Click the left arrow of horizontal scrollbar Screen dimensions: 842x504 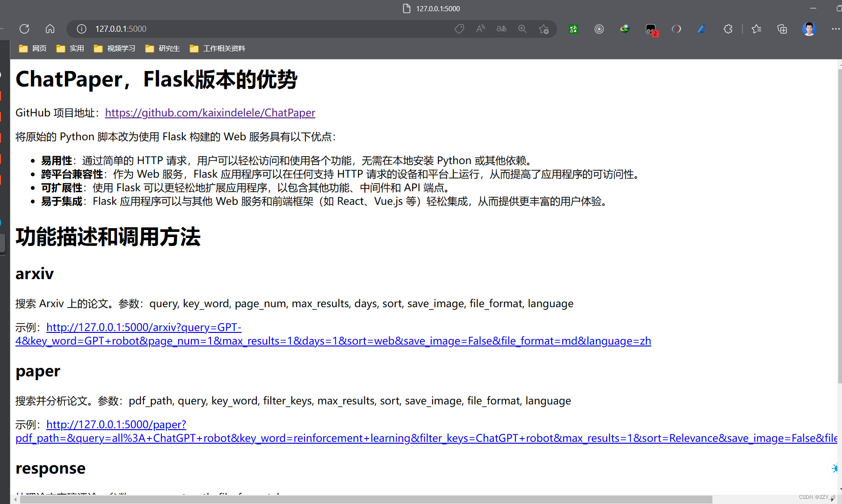[x=15, y=500]
